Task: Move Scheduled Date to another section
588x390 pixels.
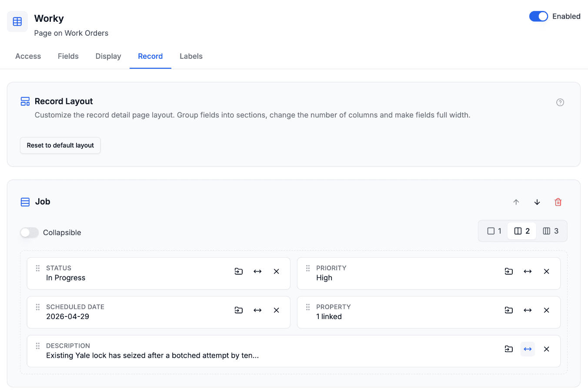Action: pyautogui.click(x=239, y=310)
